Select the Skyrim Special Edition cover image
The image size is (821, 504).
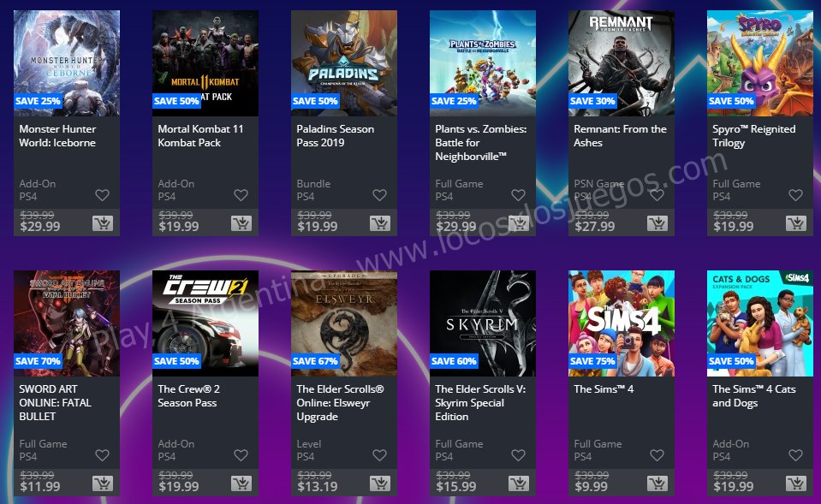point(483,323)
